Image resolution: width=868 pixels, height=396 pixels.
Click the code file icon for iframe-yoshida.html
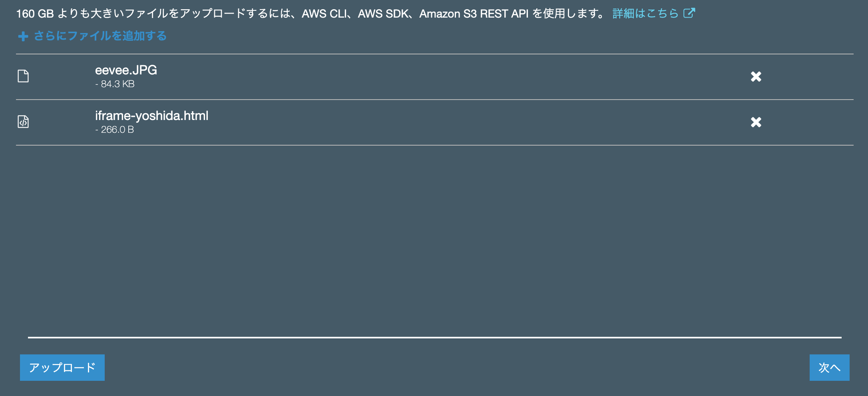(x=23, y=122)
